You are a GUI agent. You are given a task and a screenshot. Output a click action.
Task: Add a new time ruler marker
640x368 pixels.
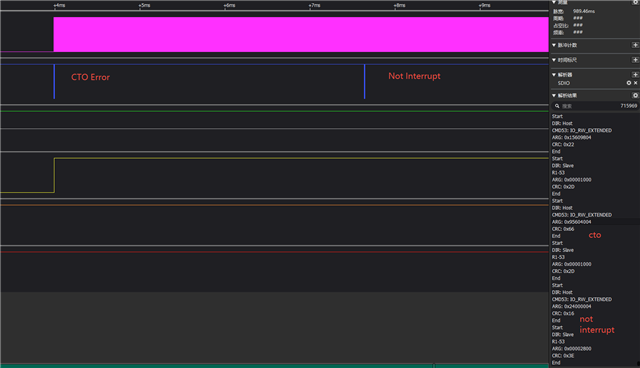click(x=635, y=60)
